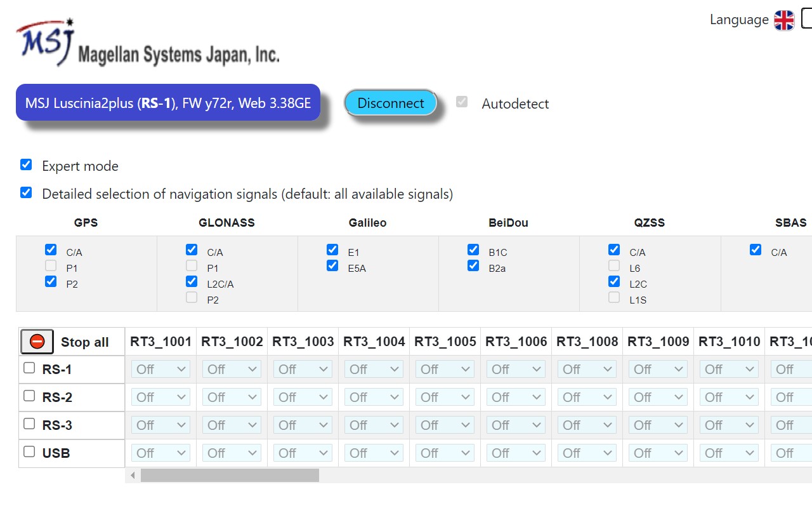The image size is (812, 508).
Task: Open the RT3_1010 dropdown for RS-3
Action: coord(729,425)
